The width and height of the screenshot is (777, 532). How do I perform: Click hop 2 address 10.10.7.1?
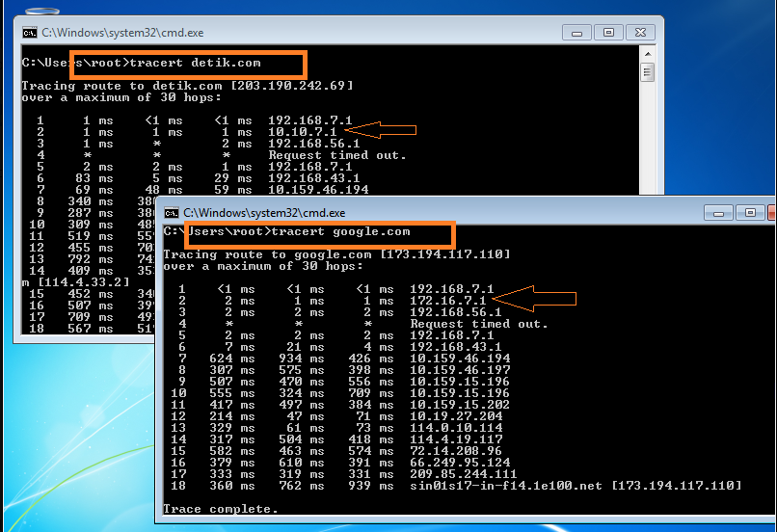click(303, 132)
